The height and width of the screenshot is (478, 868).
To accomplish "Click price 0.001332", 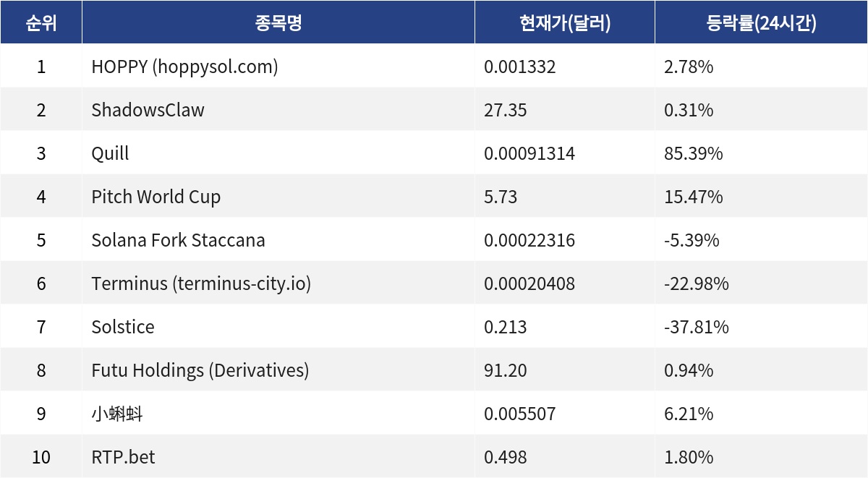I will (x=519, y=67).
